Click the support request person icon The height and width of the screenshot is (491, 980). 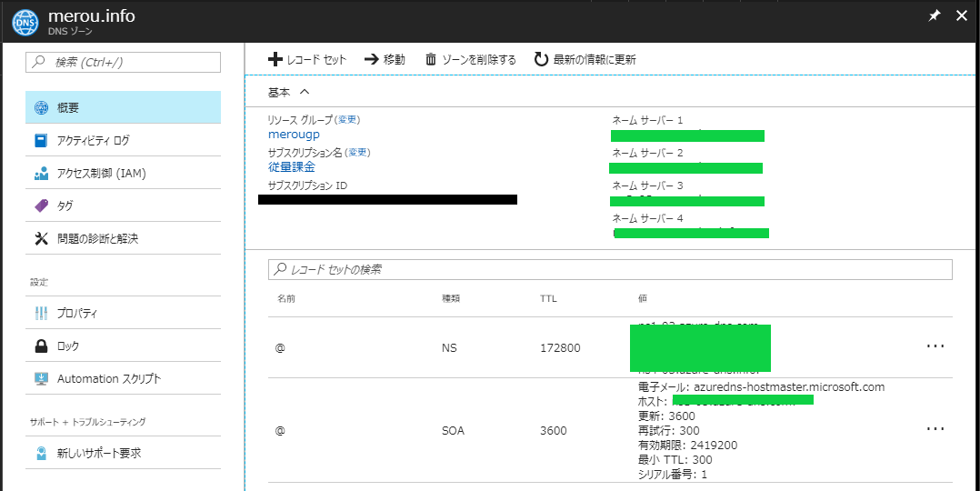click(41, 453)
